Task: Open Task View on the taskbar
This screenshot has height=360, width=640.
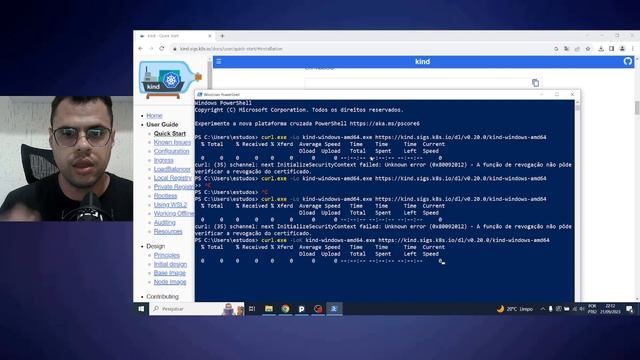Action: pos(252,309)
